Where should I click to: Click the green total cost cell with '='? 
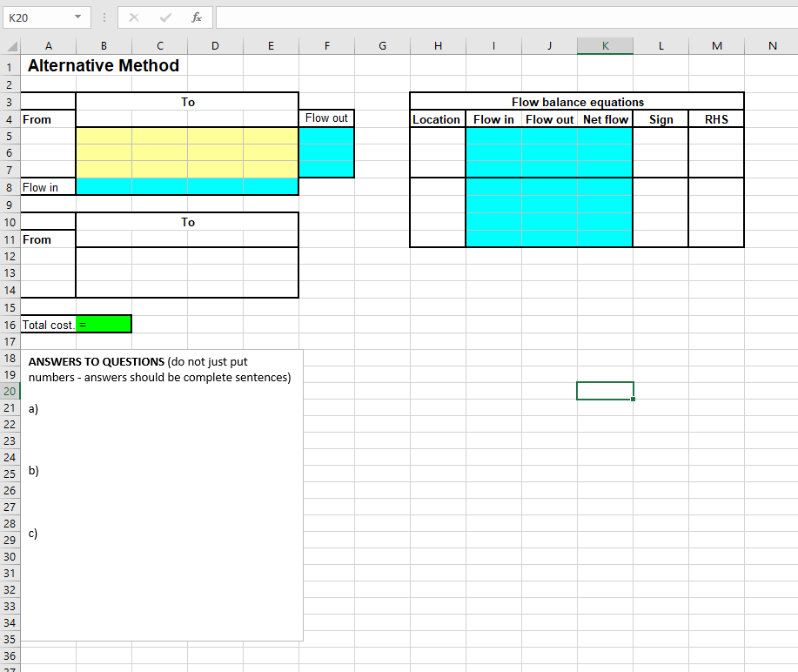pyautogui.click(x=104, y=325)
